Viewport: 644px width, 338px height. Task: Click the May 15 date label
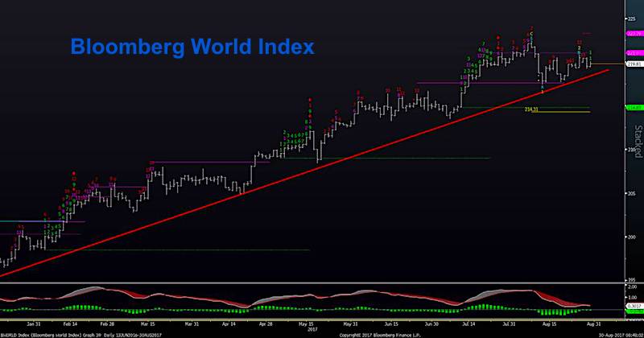tap(307, 324)
